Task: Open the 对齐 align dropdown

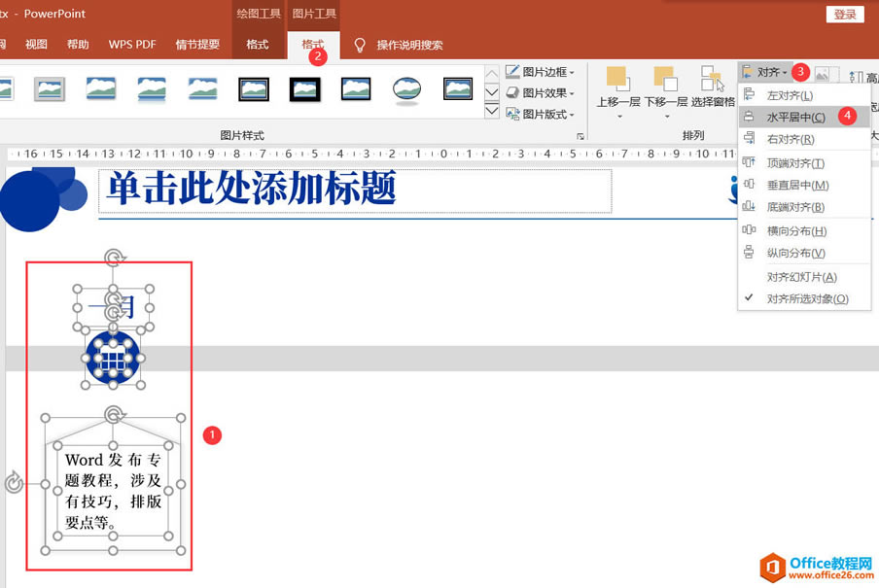Action: (768, 71)
